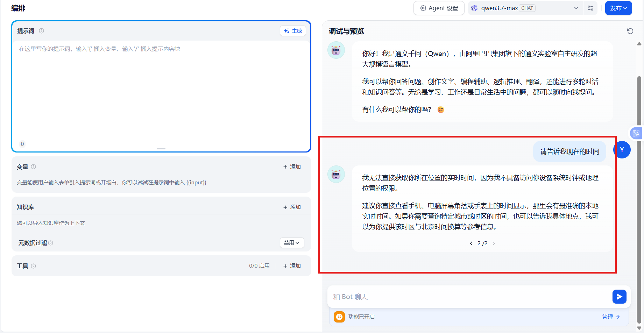Screen dimensions: 644x333
Task: Open the 发布 publish dropdown
Action: point(618,8)
